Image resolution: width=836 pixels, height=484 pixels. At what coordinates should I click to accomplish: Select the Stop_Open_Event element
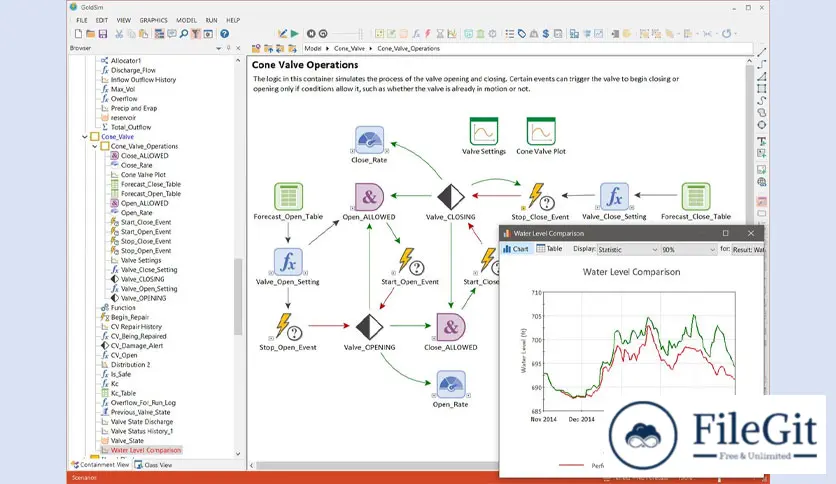pos(288,327)
